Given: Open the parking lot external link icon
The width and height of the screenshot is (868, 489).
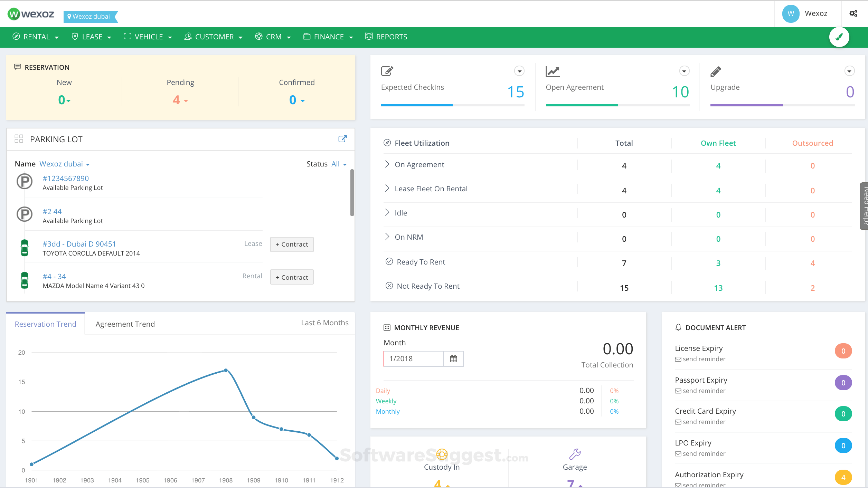Looking at the screenshot, I should [x=342, y=139].
